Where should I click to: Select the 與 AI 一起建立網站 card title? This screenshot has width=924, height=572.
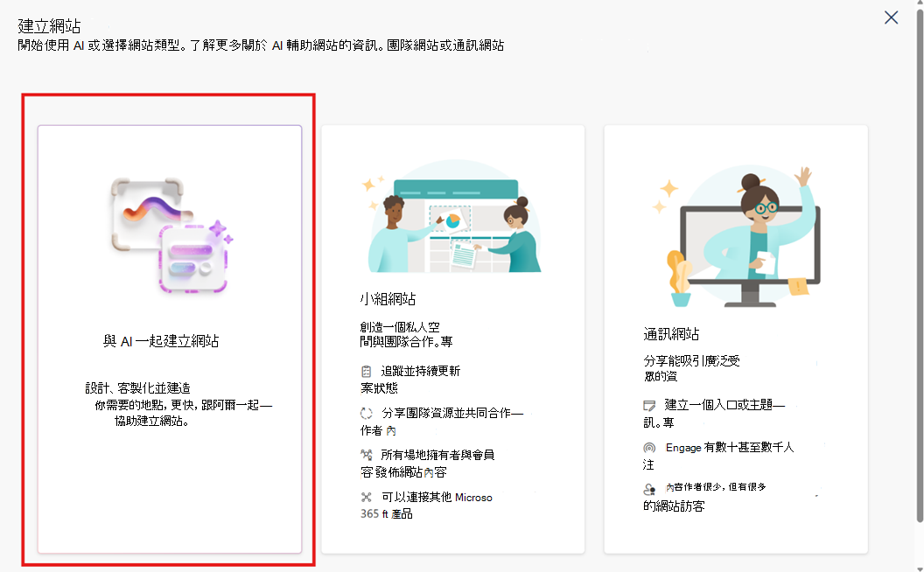click(x=161, y=341)
